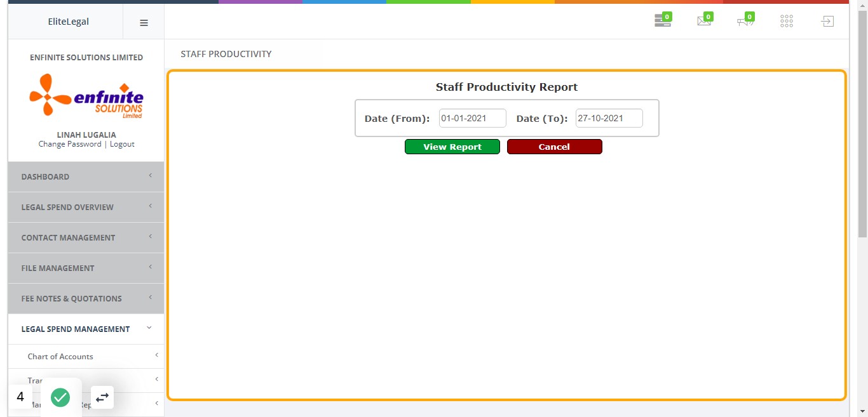868x417 pixels.
Task: Open the server tasks notification icon
Action: click(x=663, y=21)
